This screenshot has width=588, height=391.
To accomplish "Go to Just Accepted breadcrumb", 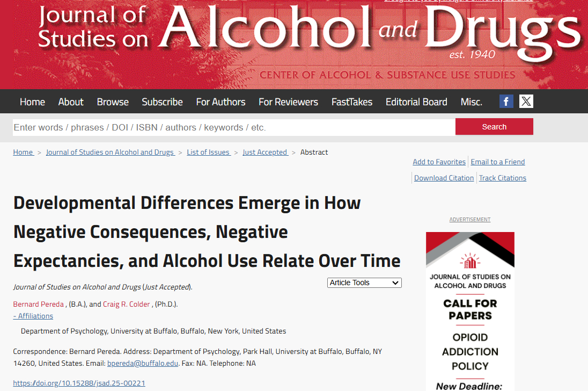I will coord(264,152).
